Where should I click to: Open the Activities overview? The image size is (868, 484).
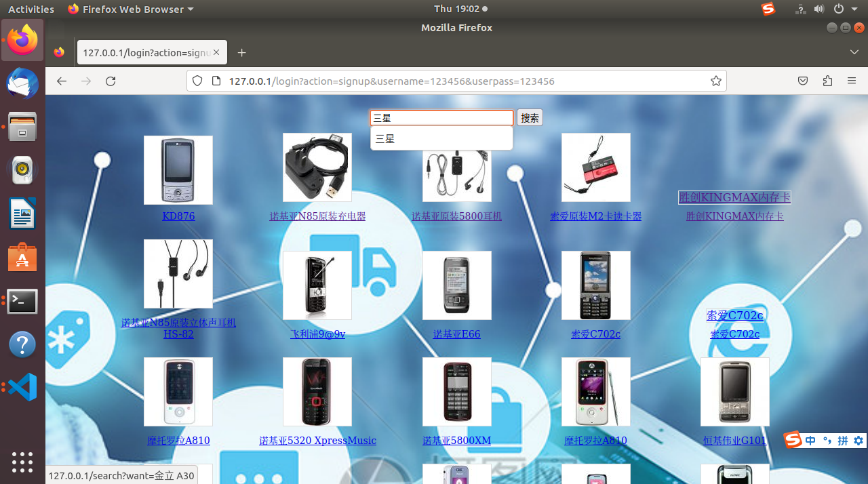[31, 9]
